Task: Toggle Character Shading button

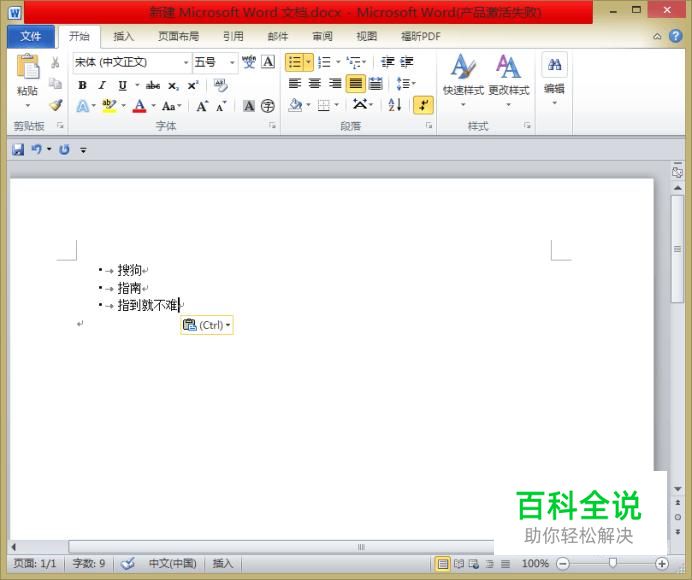Action: [x=249, y=106]
